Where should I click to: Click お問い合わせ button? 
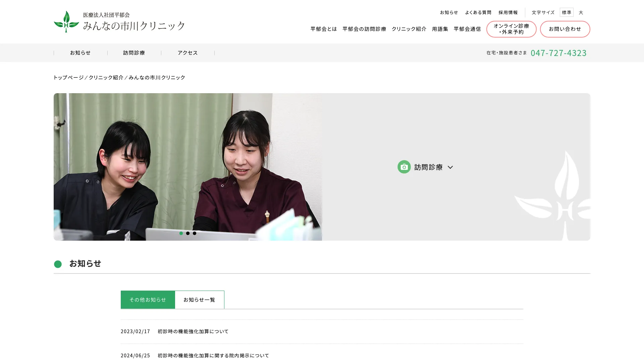pyautogui.click(x=565, y=29)
